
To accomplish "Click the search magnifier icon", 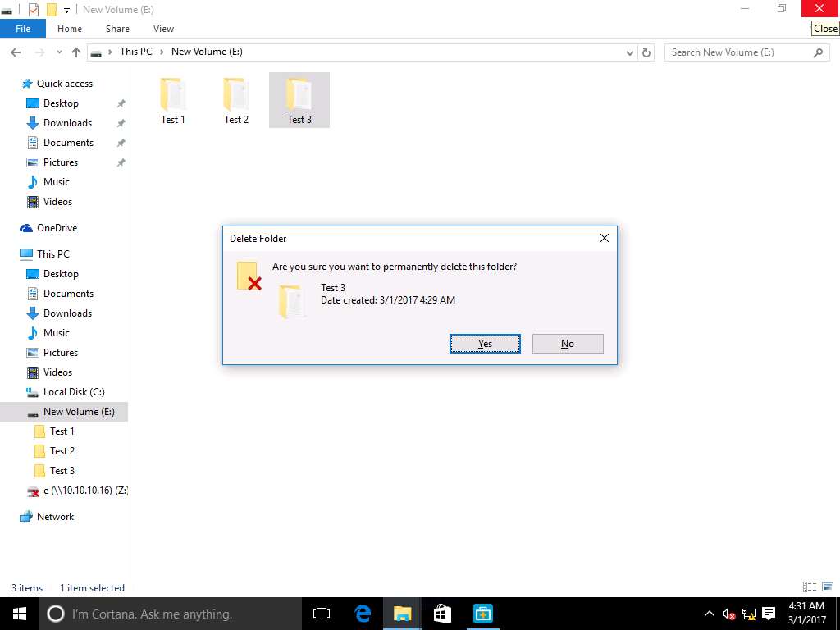I will pyautogui.click(x=818, y=52).
